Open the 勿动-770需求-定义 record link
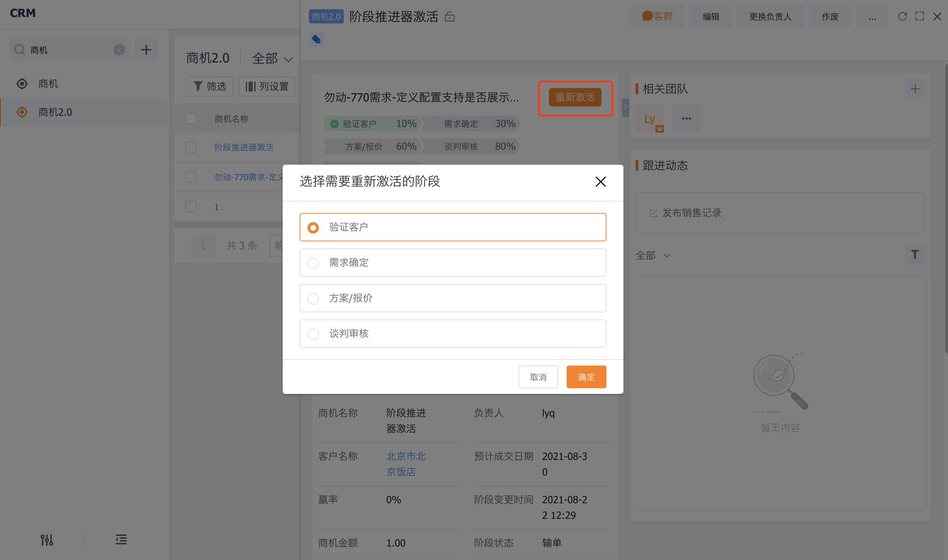Viewport: 948px width, 560px height. click(249, 177)
